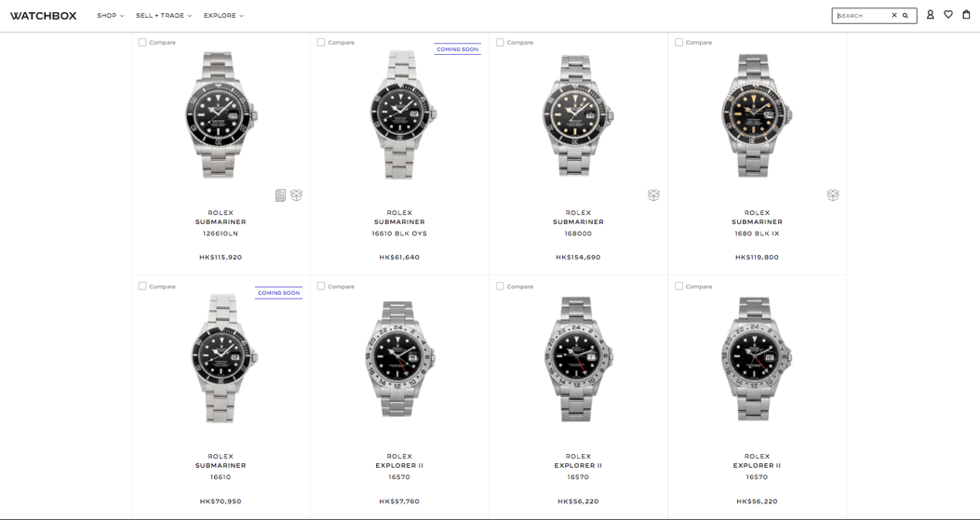
Task: Click box icon on Submariner 1680 BLK IX
Action: (832, 195)
